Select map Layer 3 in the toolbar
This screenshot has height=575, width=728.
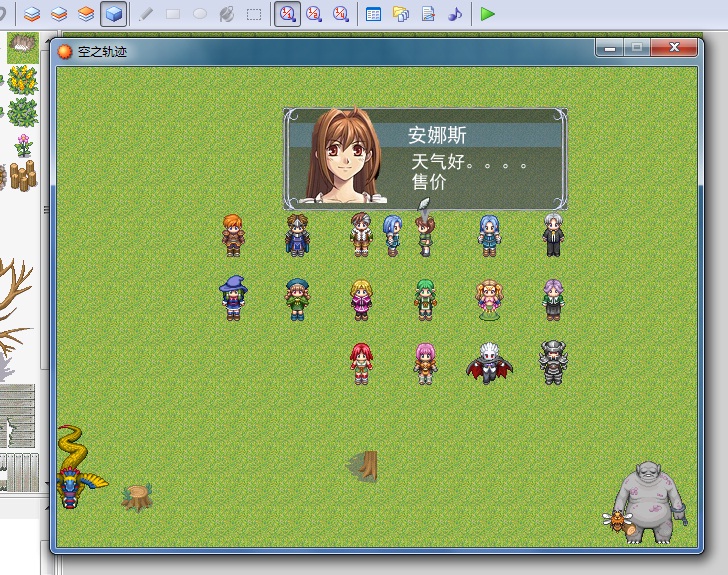click(86, 14)
